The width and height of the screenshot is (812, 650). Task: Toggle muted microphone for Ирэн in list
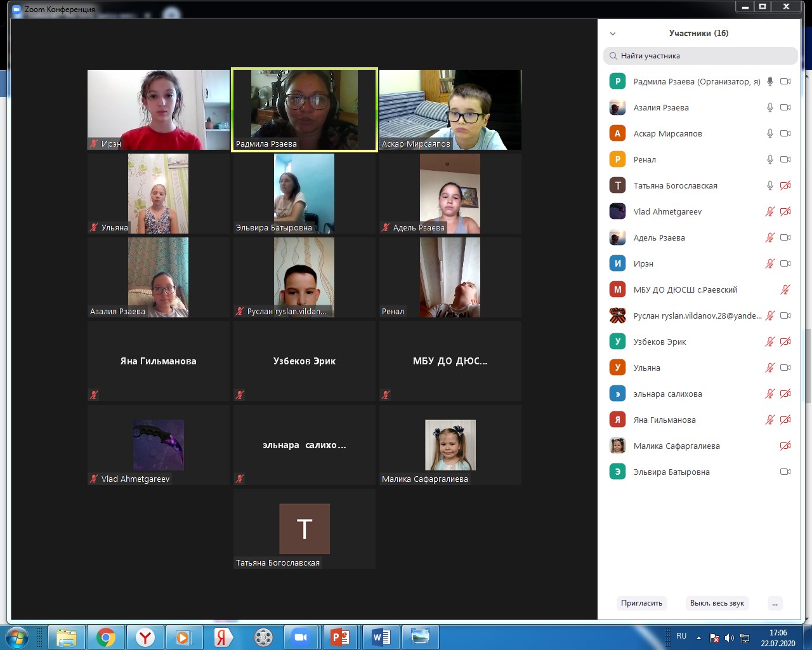point(769,263)
